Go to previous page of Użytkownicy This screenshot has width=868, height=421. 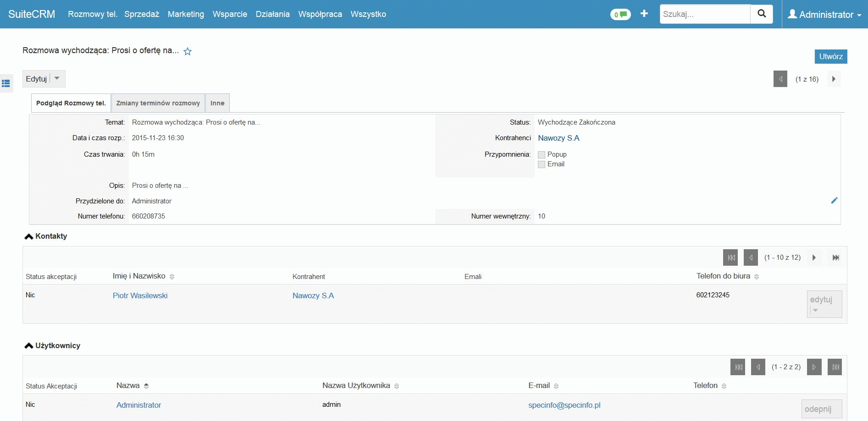point(758,367)
